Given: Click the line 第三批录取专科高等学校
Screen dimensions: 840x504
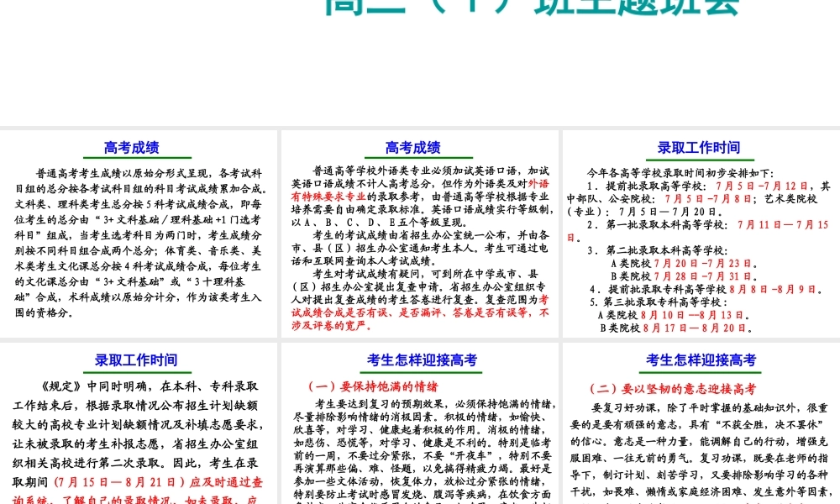Looking at the screenshot, I should [x=659, y=302].
